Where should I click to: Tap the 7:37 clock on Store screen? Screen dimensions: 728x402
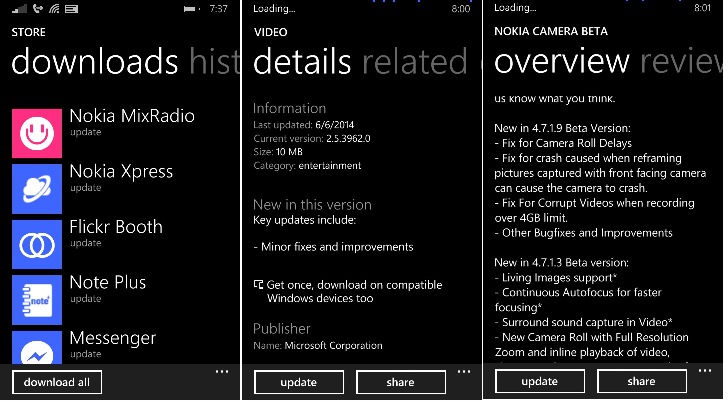(x=218, y=9)
